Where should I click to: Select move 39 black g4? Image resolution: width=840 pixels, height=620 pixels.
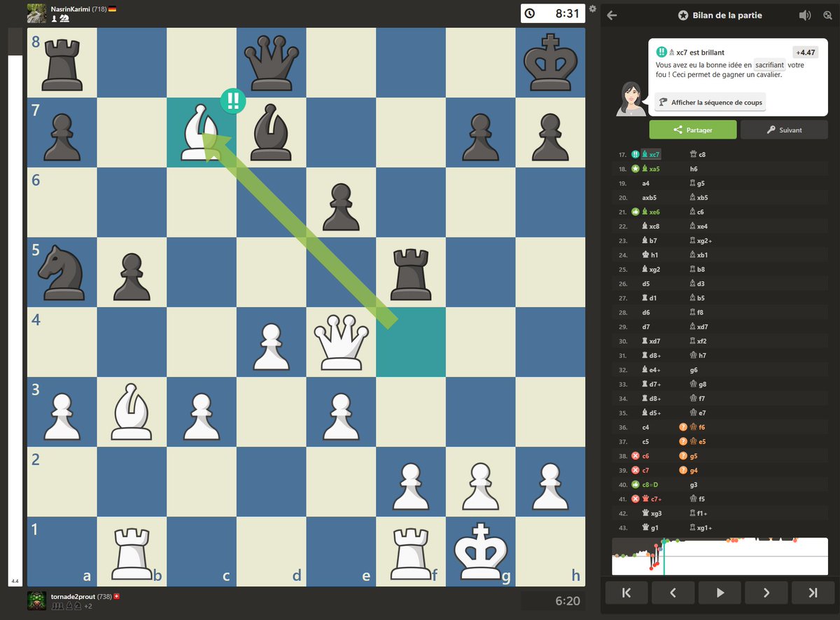pos(694,470)
